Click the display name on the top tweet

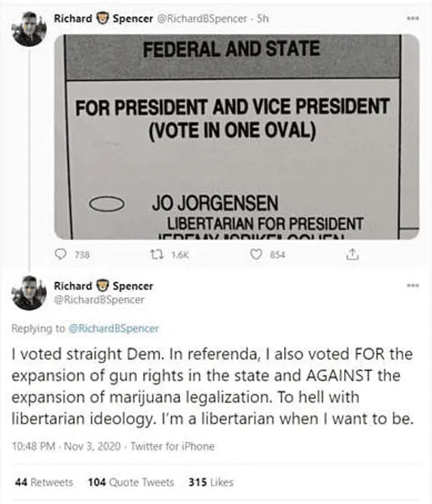tap(104, 19)
